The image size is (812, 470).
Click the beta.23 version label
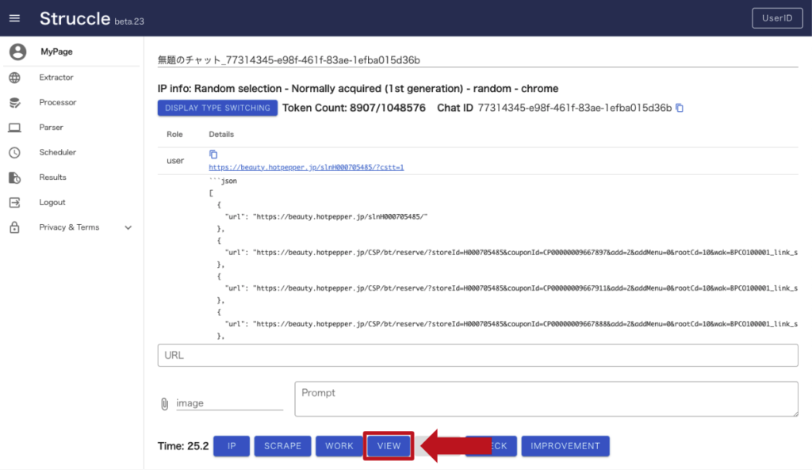click(129, 22)
